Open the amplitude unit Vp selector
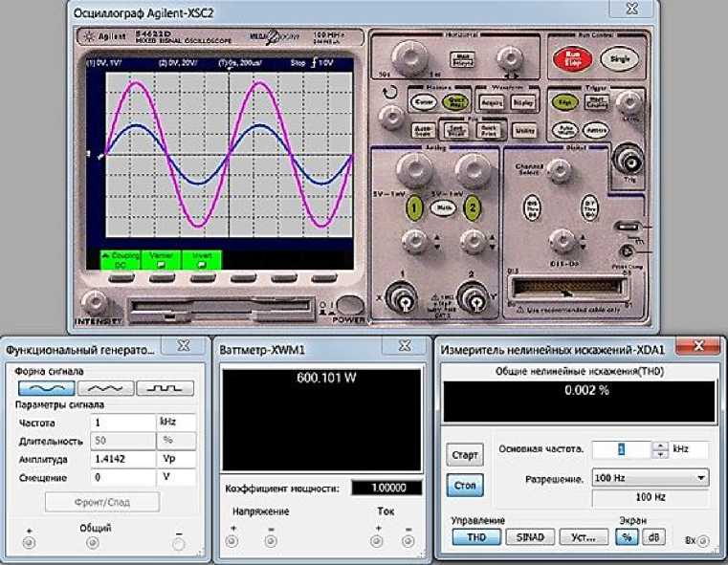 pos(176,459)
